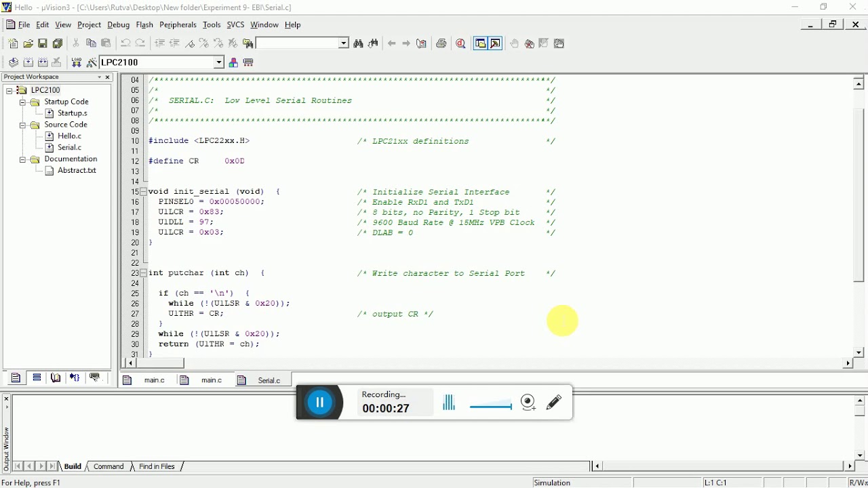Click the Copy icon in toolbar
The height and width of the screenshot is (488, 868).
(x=91, y=43)
